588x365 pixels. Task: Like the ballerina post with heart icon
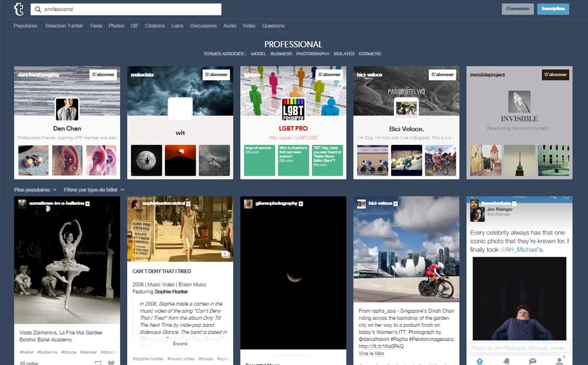click(x=111, y=363)
